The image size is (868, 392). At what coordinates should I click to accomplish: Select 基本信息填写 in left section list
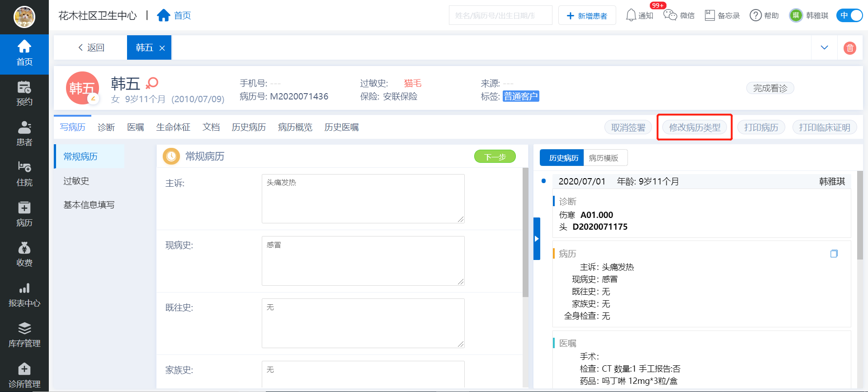coord(90,205)
